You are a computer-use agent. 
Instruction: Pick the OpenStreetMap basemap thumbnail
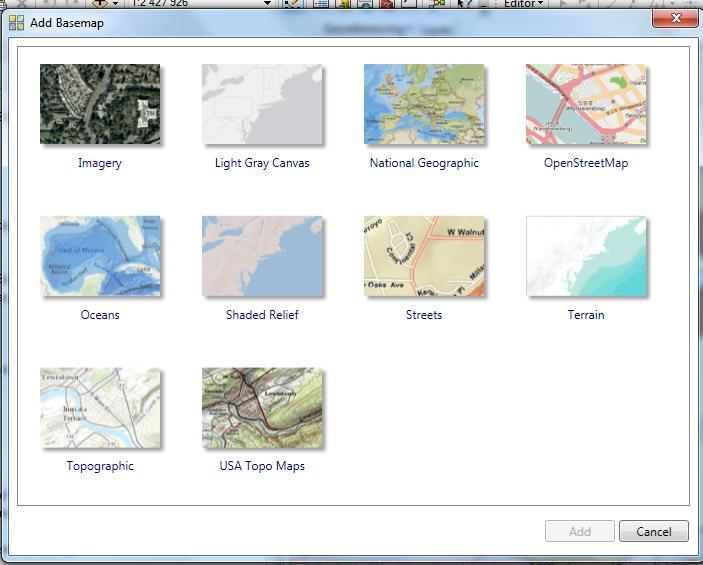pyautogui.click(x=586, y=104)
